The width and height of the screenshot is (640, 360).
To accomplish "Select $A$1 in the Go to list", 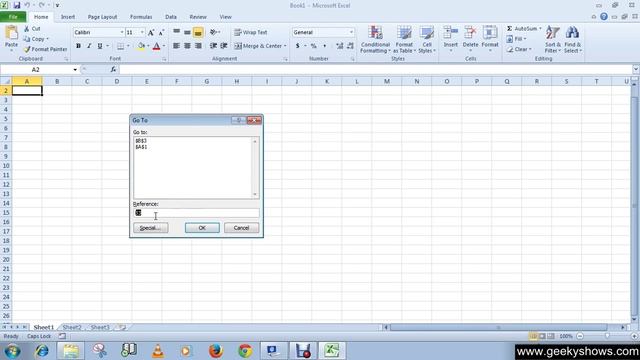I will coord(141,147).
